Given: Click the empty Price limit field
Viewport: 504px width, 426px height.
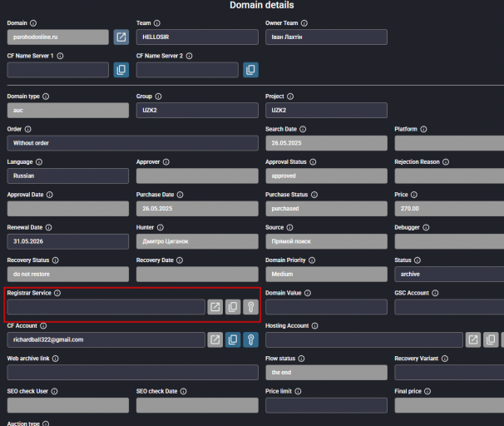Looking at the screenshot, I should pyautogui.click(x=326, y=405).
